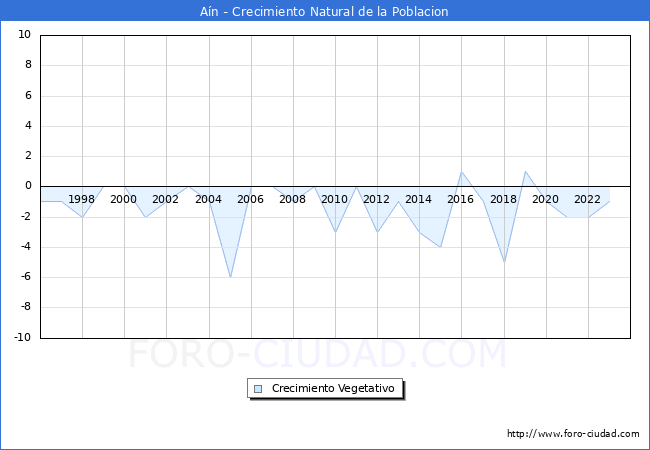Click the 2014 year label
Screen dimensions: 650x450
(418, 199)
